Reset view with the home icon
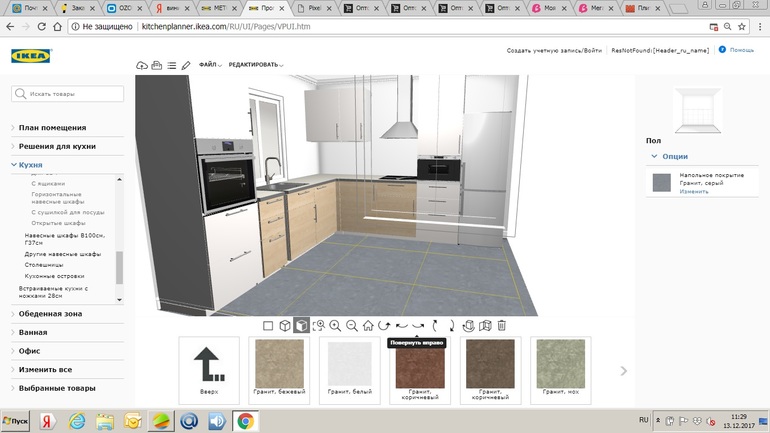This screenshot has width=770, height=433. [368, 326]
